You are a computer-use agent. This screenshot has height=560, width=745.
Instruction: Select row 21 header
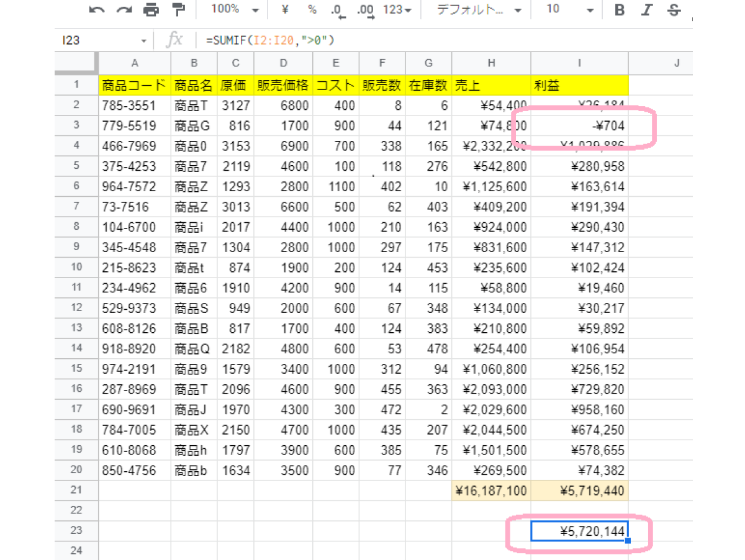tap(76, 490)
